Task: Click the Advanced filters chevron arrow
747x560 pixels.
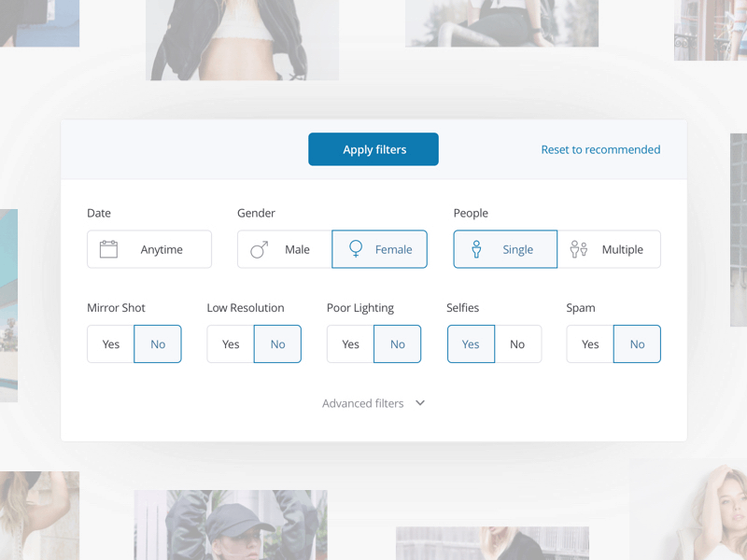Action: pyautogui.click(x=420, y=403)
